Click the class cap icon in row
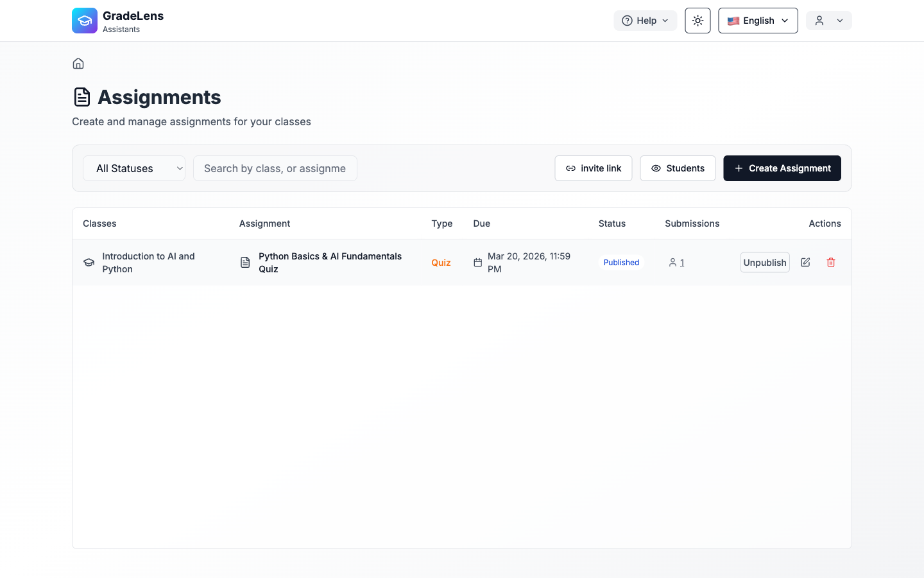Image resolution: width=924 pixels, height=578 pixels. pos(89,262)
